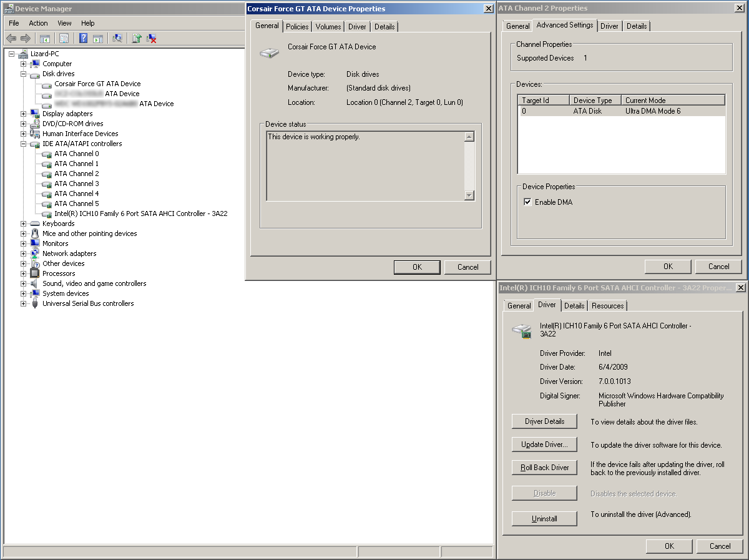
Task: Click the Properties toolbar icon
Action: pos(64,39)
